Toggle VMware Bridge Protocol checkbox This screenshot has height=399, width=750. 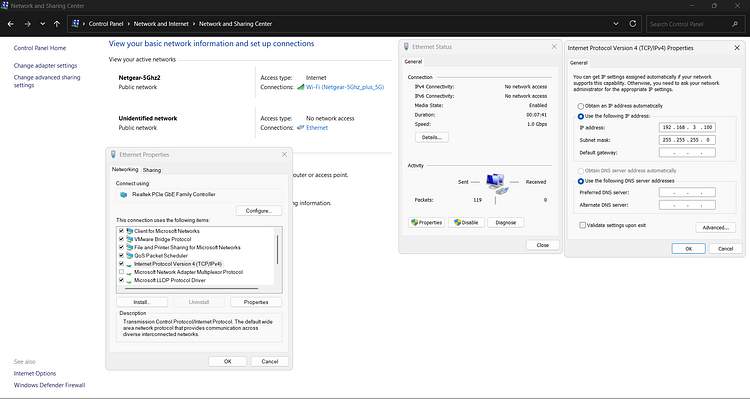pos(121,239)
